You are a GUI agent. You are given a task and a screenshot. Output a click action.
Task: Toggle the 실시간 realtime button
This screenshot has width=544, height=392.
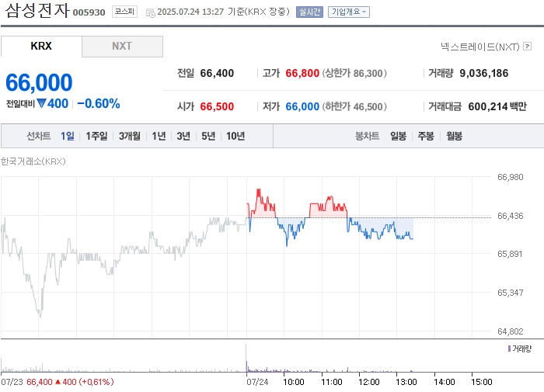(x=309, y=12)
